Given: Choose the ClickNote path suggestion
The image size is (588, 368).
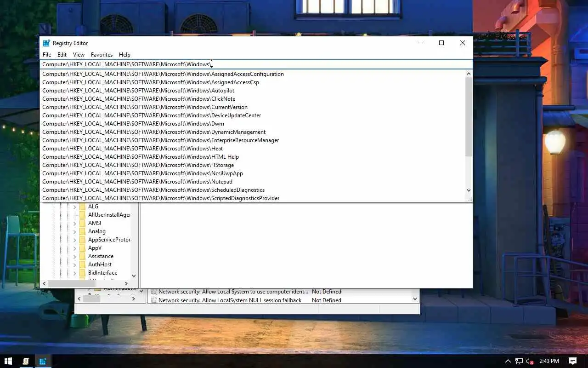Looking at the screenshot, I should (x=253, y=99).
